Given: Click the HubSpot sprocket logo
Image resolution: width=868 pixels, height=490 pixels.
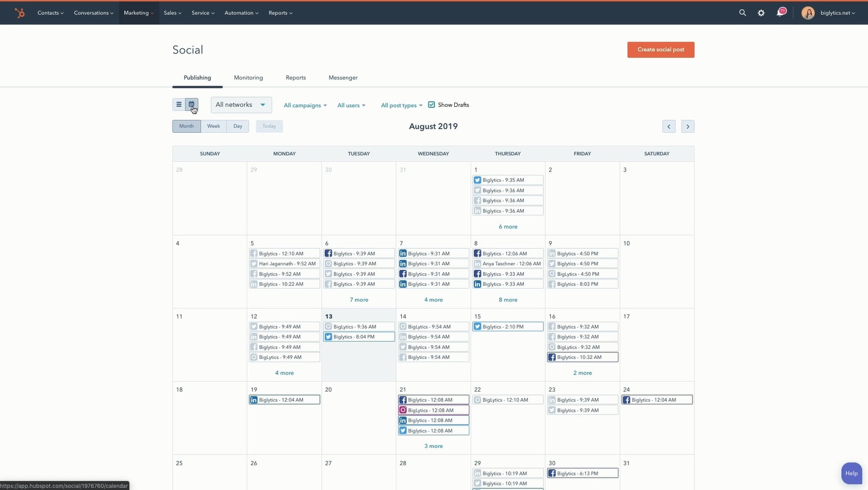Looking at the screenshot, I should [x=20, y=13].
